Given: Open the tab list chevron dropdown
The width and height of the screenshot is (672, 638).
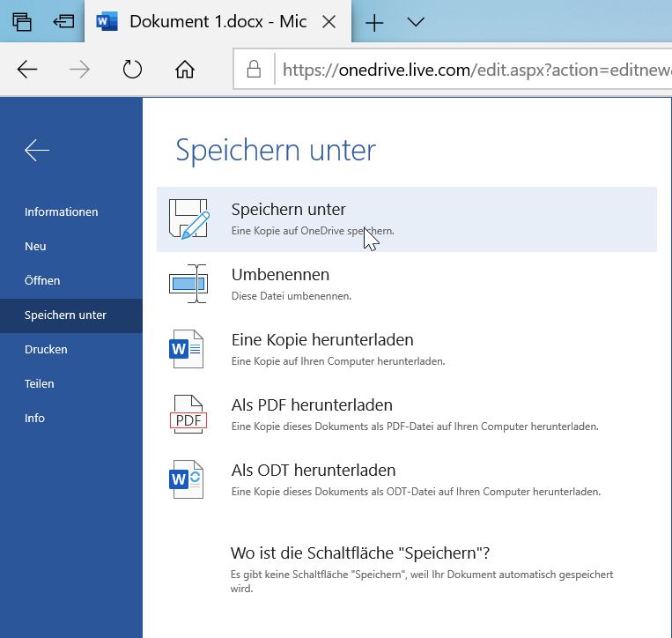Looking at the screenshot, I should click(x=417, y=22).
